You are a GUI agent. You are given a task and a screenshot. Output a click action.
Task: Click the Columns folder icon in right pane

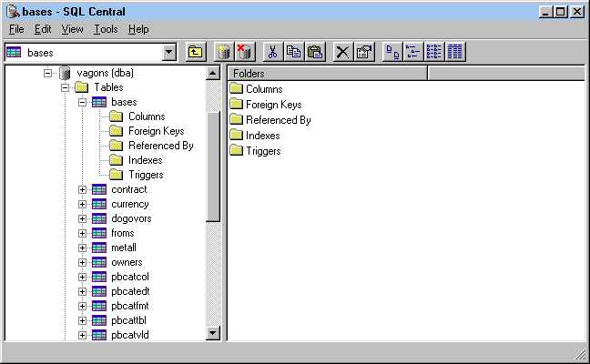tap(237, 89)
